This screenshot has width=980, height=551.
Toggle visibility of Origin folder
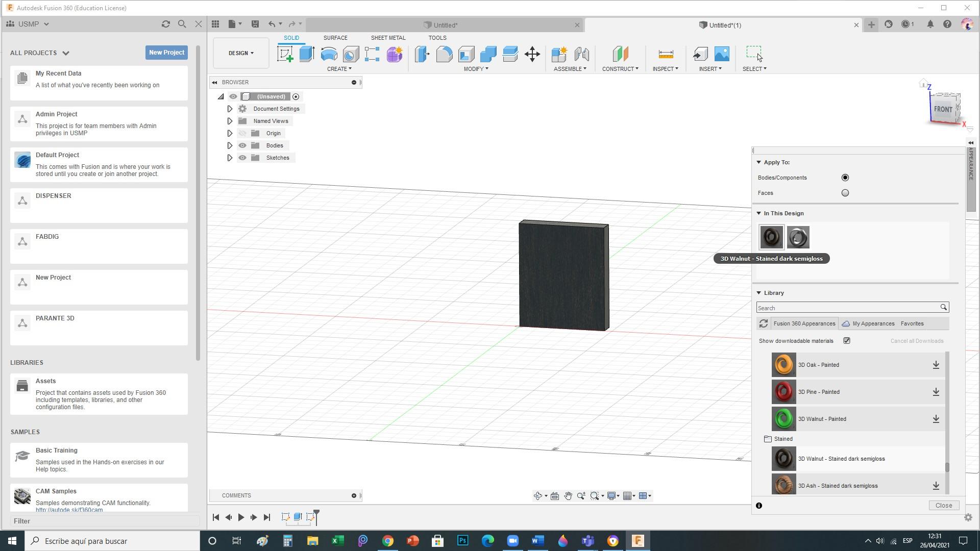click(242, 133)
